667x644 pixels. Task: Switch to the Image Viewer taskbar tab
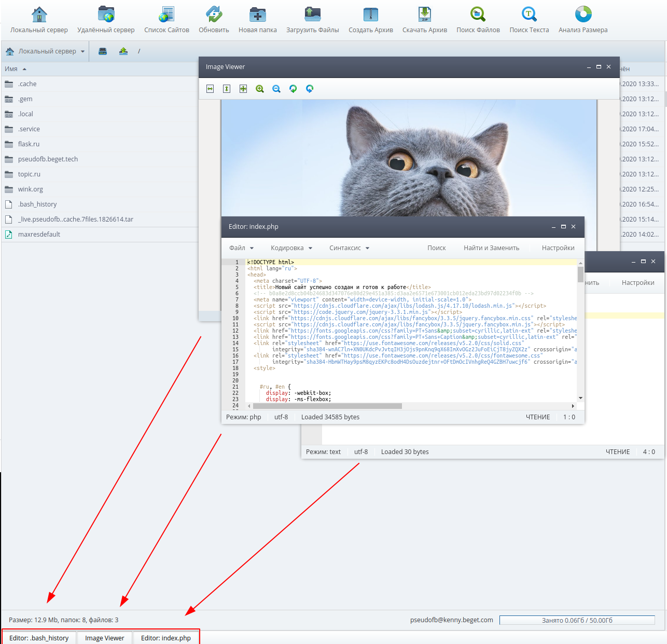pos(105,638)
